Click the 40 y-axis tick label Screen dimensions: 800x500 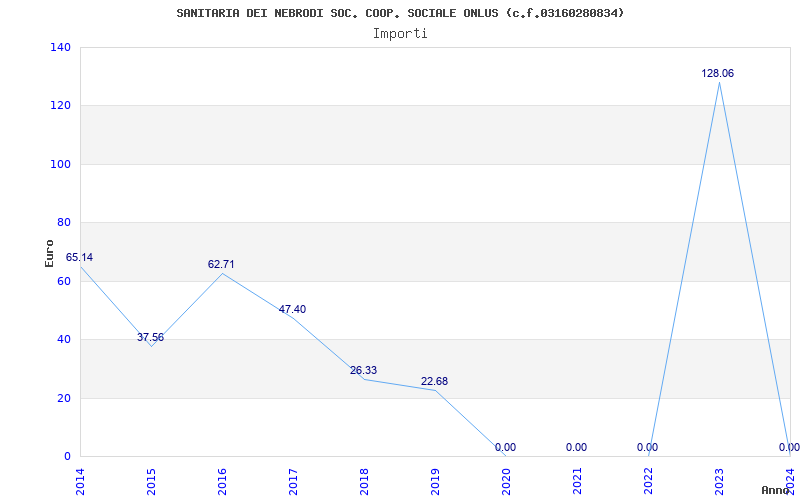pyautogui.click(x=64, y=339)
